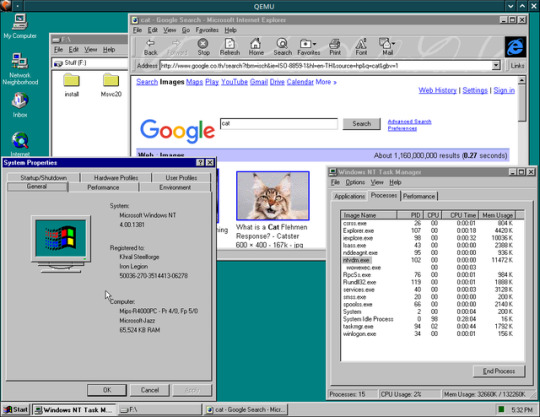
Task: Click the Links bar button
Action: point(517,65)
